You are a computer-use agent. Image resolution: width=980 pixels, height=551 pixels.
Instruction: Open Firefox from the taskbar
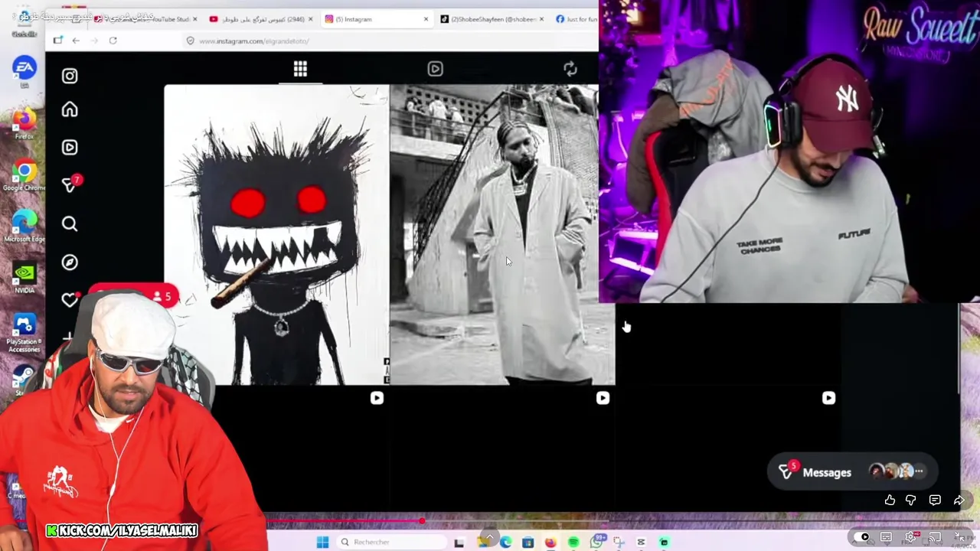pos(550,543)
